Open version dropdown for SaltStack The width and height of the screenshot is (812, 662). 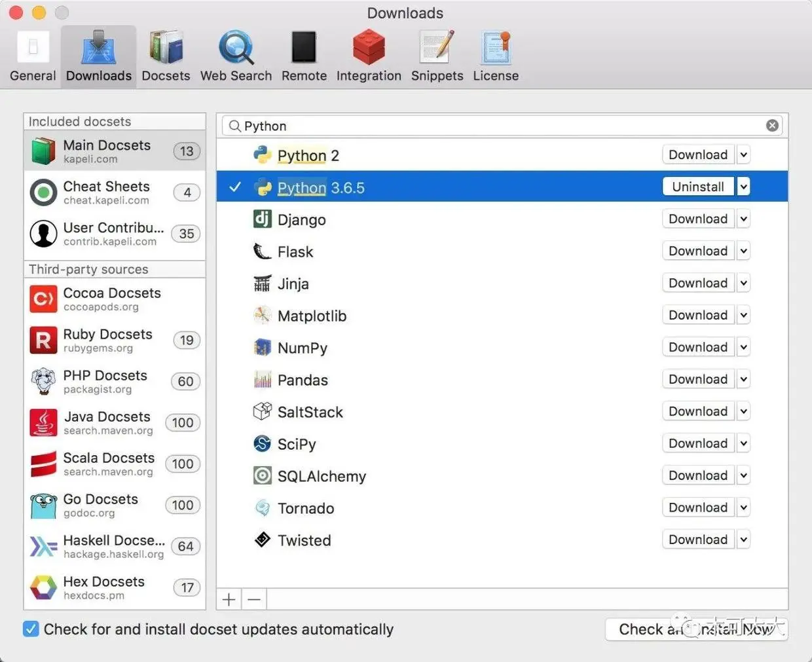743,411
